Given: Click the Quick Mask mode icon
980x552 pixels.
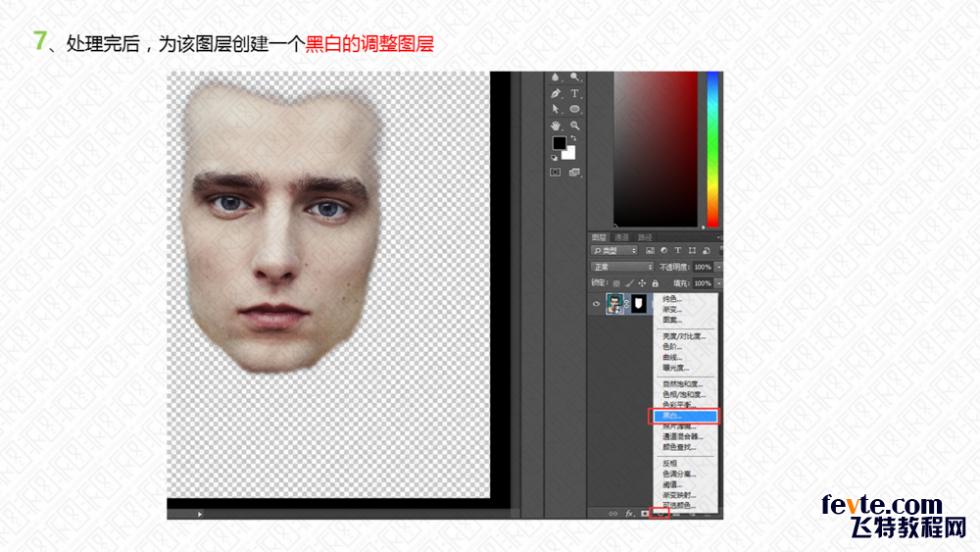Looking at the screenshot, I should [x=556, y=172].
